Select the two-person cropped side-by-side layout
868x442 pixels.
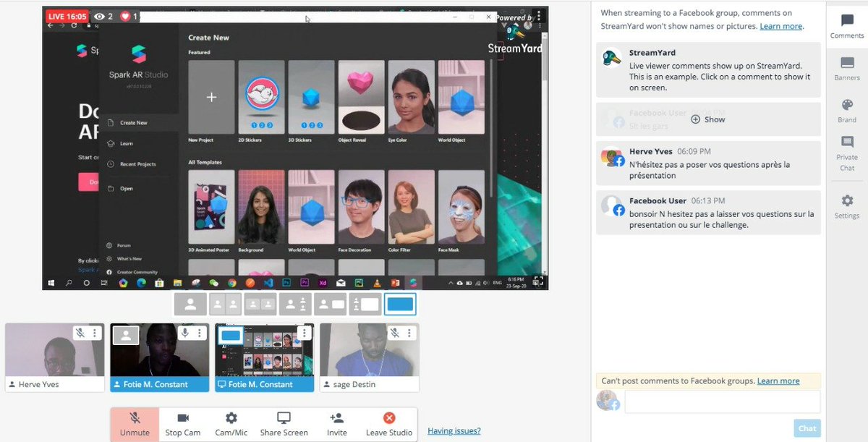coord(226,305)
